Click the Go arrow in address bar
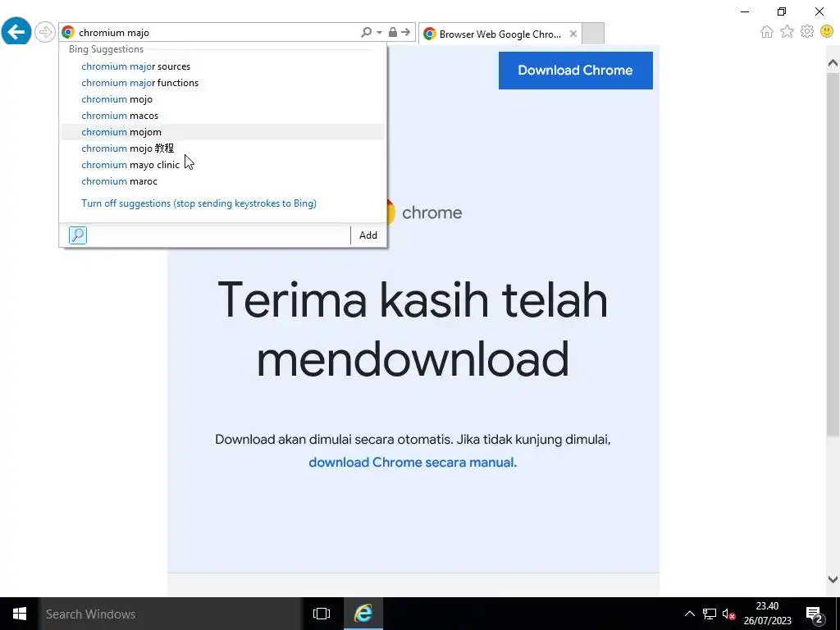The image size is (840, 630). (x=405, y=32)
